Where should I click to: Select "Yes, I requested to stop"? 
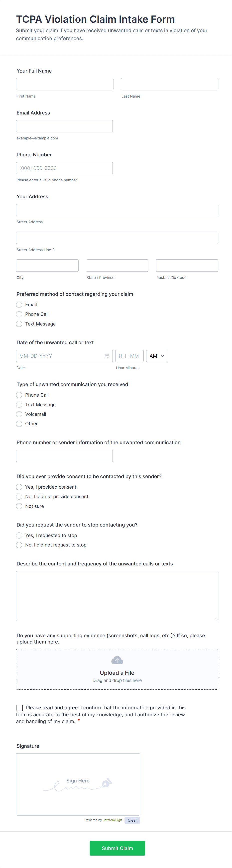point(19,536)
